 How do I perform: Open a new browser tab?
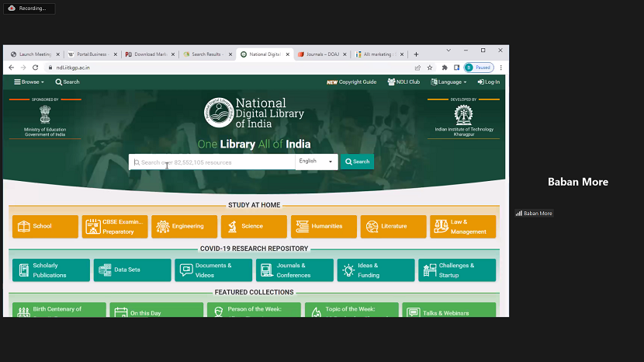(416, 54)
